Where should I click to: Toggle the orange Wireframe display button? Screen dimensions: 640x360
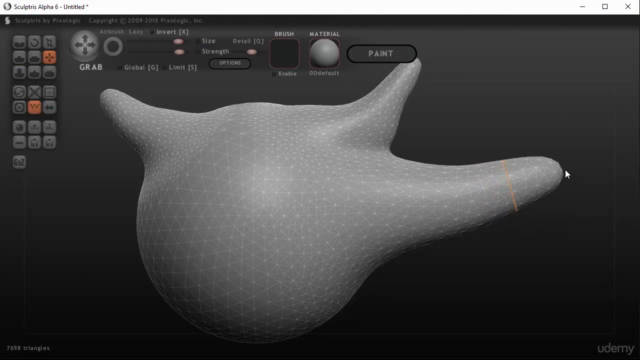pos(34,107)
